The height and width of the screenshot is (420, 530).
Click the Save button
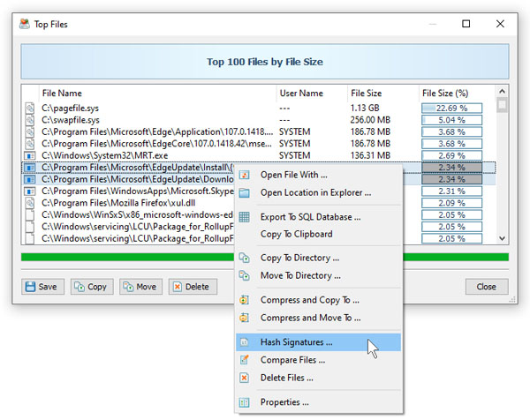pyautogui.click(x=42, y=287)
